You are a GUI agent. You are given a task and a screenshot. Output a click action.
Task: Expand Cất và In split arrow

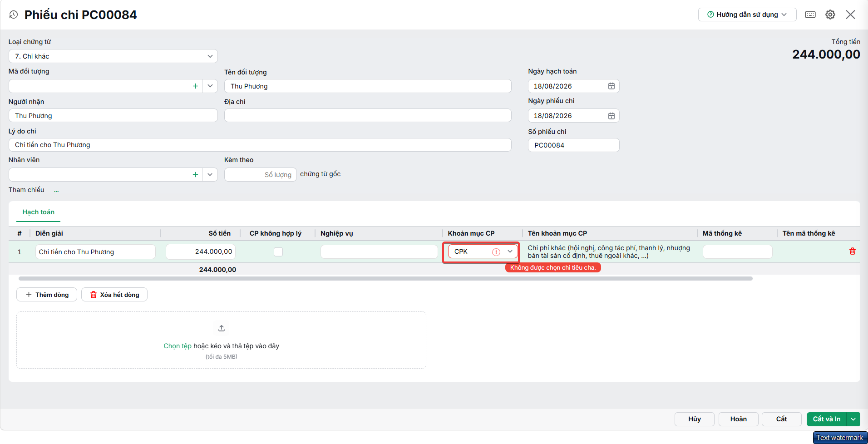(853, 419)
